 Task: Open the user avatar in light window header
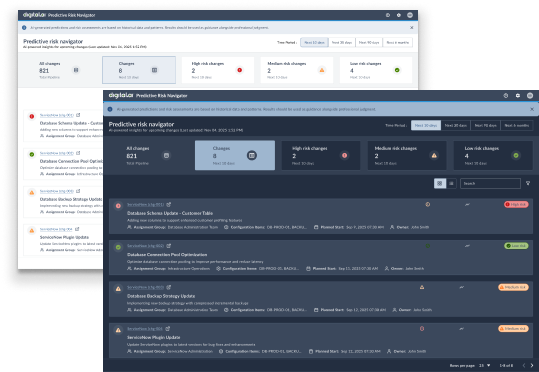pos(410,15)
